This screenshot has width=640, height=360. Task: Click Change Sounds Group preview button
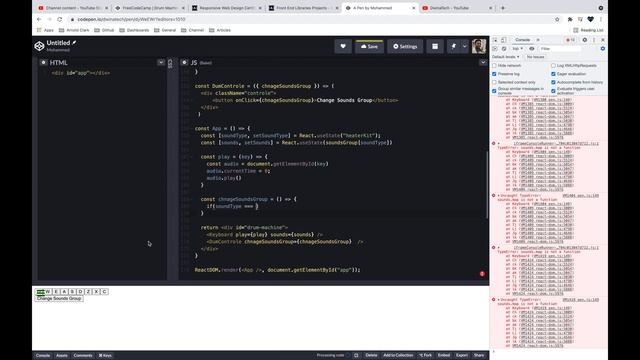59,298
